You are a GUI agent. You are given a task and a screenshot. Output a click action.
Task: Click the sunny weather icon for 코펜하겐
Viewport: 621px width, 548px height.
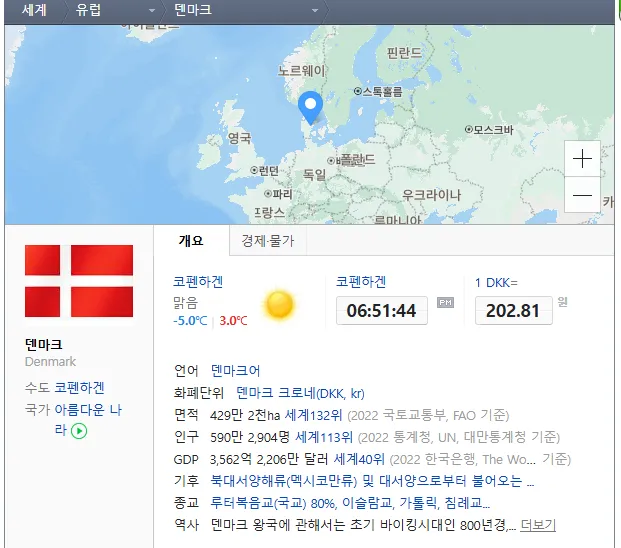click(279, 304)
